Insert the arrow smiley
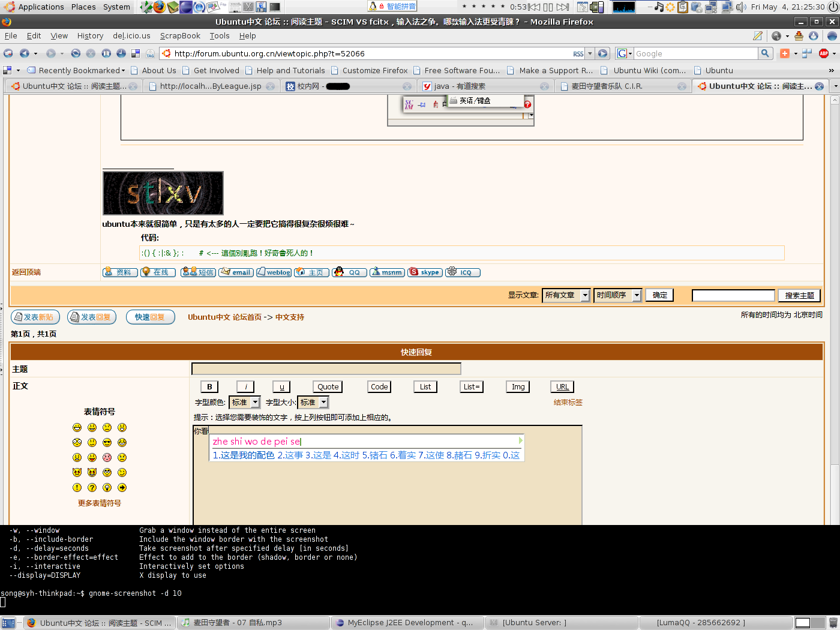840x630 pixels. tap(122, 487)
